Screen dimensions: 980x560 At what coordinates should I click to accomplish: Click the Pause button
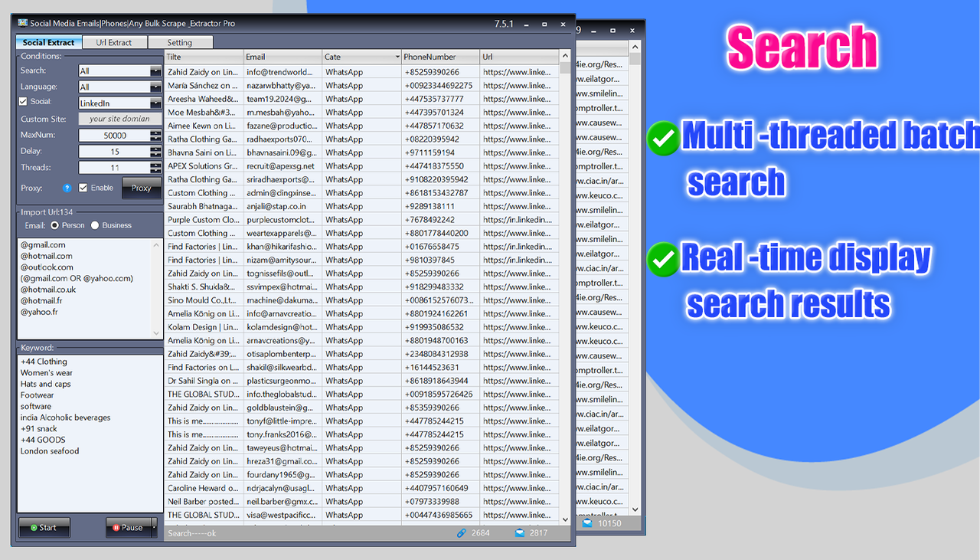click(128, 527)
